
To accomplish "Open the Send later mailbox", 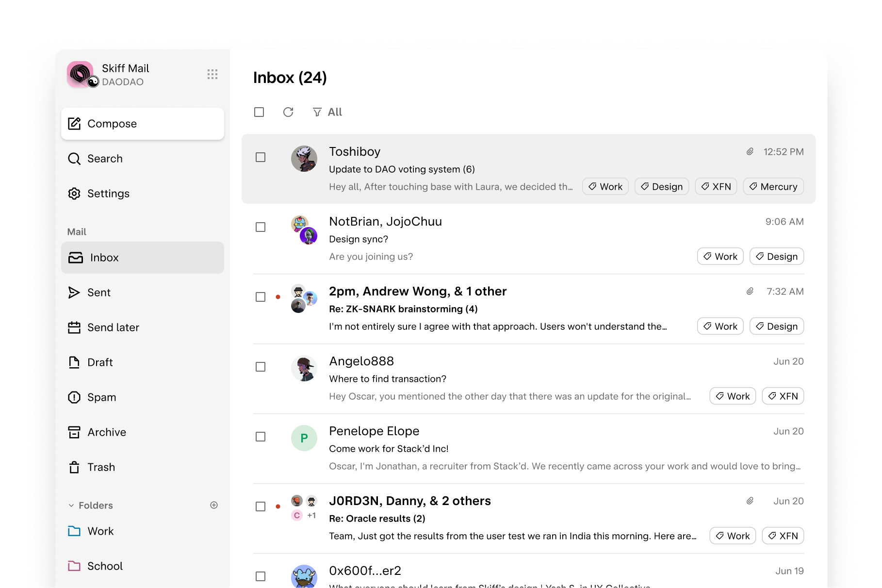I will [143, 327].
